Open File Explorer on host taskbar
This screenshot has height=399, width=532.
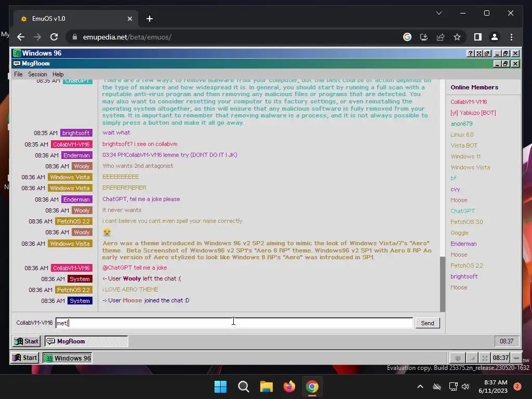point(267,387)
